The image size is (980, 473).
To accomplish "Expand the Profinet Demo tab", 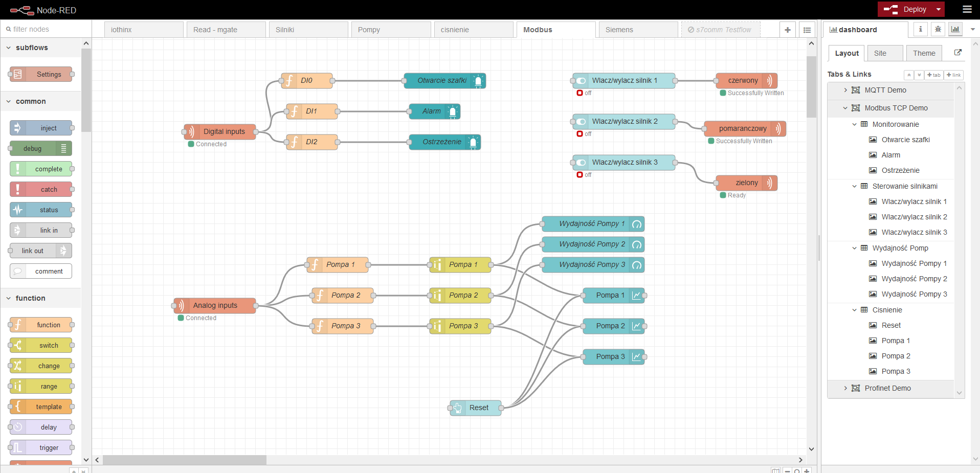I will [845, 388].
